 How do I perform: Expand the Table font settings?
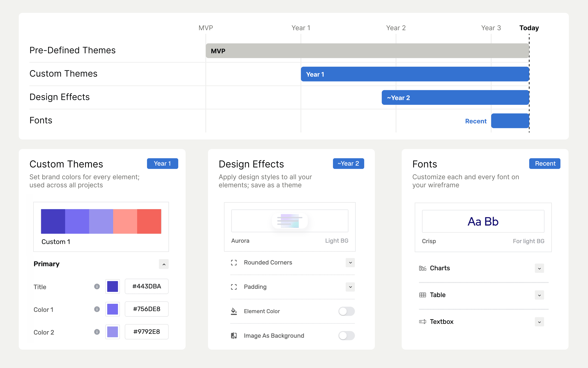(x=539, y=295)
